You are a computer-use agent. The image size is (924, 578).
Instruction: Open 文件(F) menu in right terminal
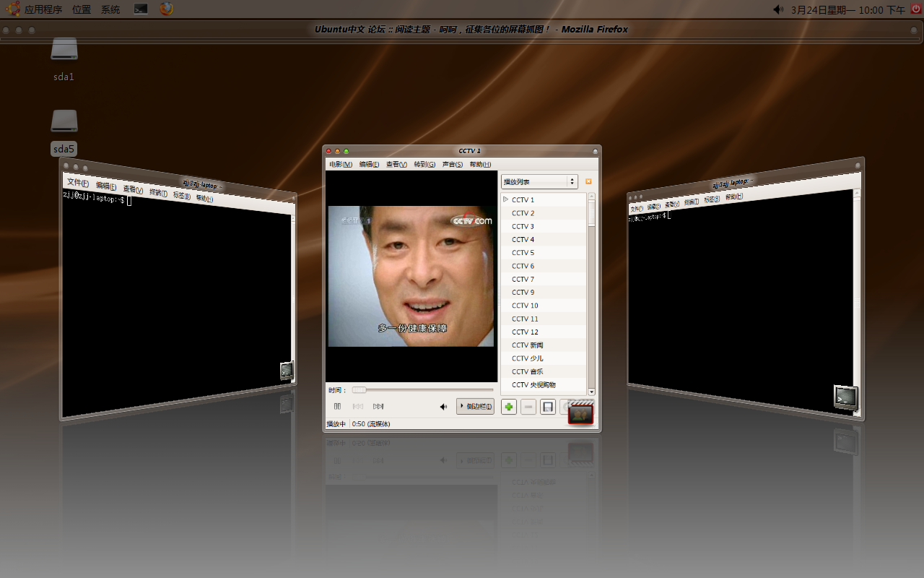tap(637, 208)
